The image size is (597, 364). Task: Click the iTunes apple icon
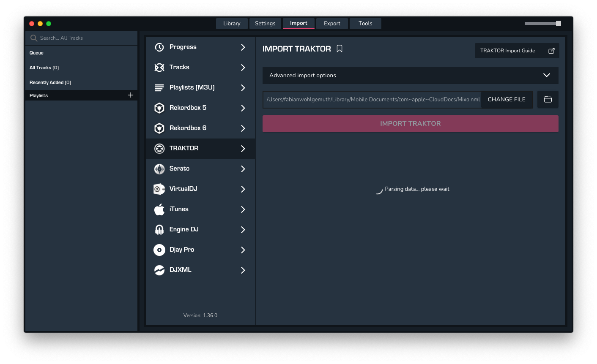click(x=159, y=209)
